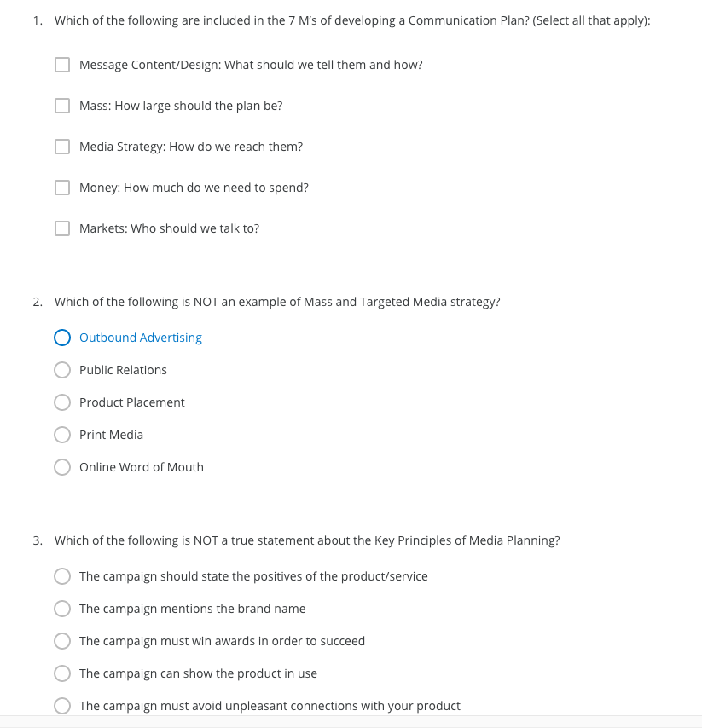
Task: Click the horizontal scrollbar at the bottom
Action: [x=351, y=725]
